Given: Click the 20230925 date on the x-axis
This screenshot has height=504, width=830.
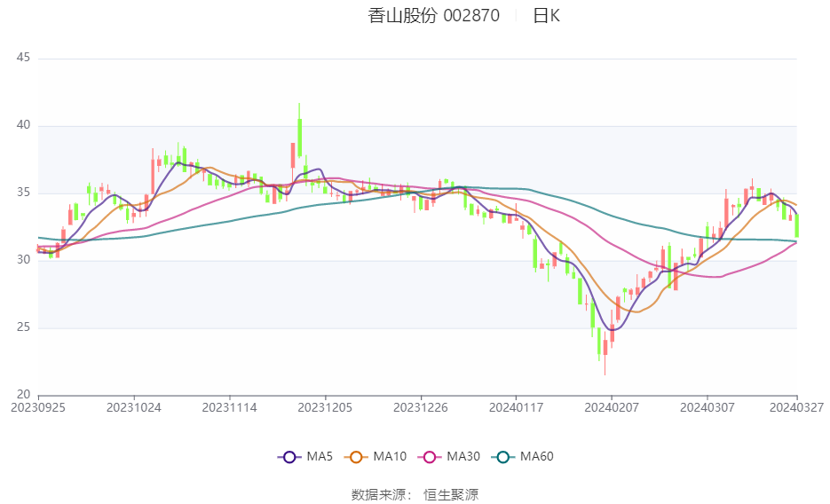Looking at the screenshot, I should pos(37,407).
